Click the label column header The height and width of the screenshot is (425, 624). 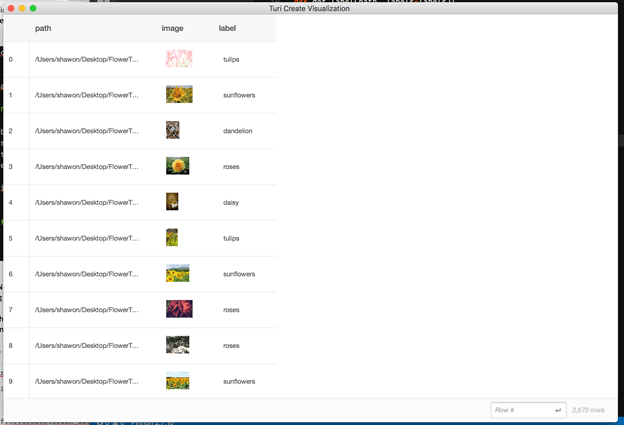(227, 28)
